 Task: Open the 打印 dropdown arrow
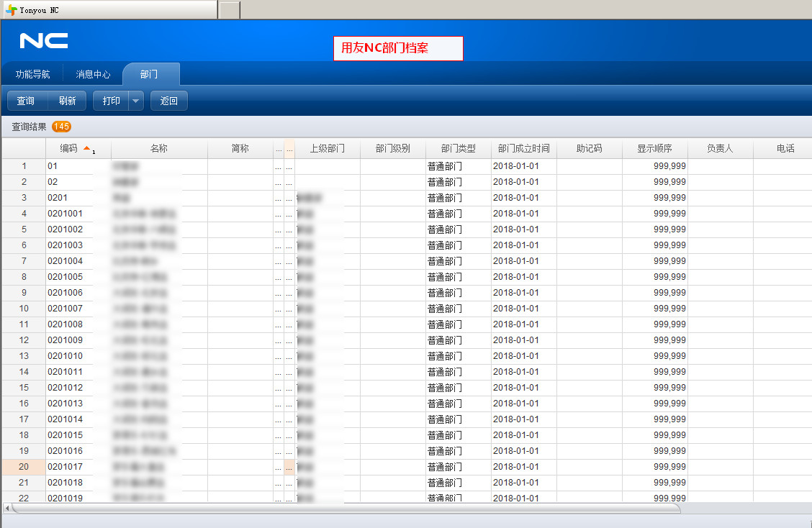[136, 101]
